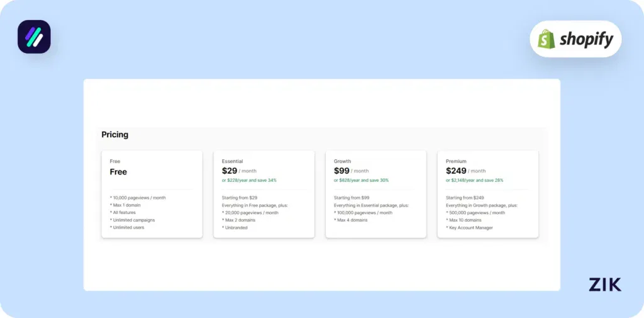Viewport: 644px width, 318px height.
Task: Click 'Max 1 domain' line
Action: (125, 205)
